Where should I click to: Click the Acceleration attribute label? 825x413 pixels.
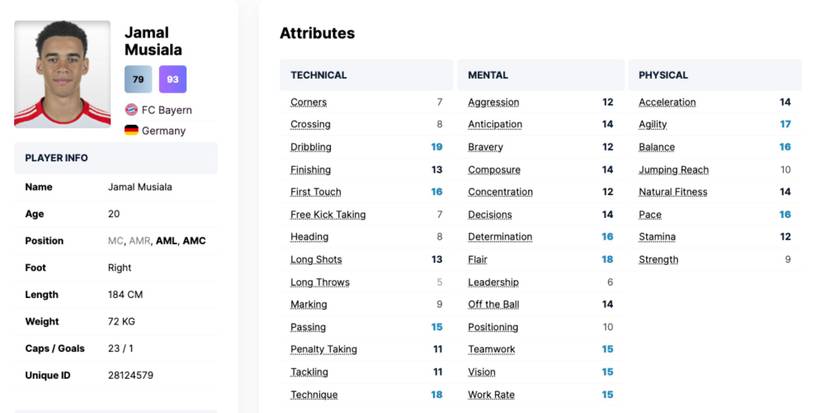pos(667,102)
